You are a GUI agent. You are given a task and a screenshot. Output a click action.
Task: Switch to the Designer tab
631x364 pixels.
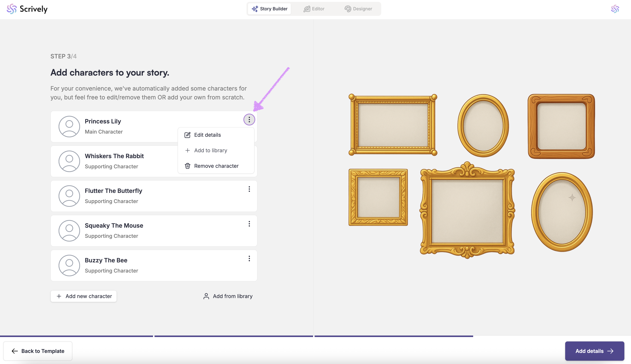[358, 9]
